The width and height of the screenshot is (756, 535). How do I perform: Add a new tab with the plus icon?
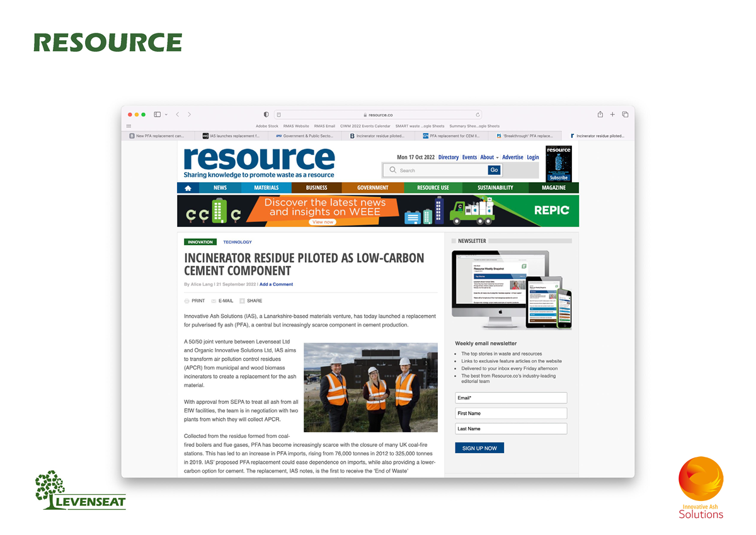[x=612, y=115]
